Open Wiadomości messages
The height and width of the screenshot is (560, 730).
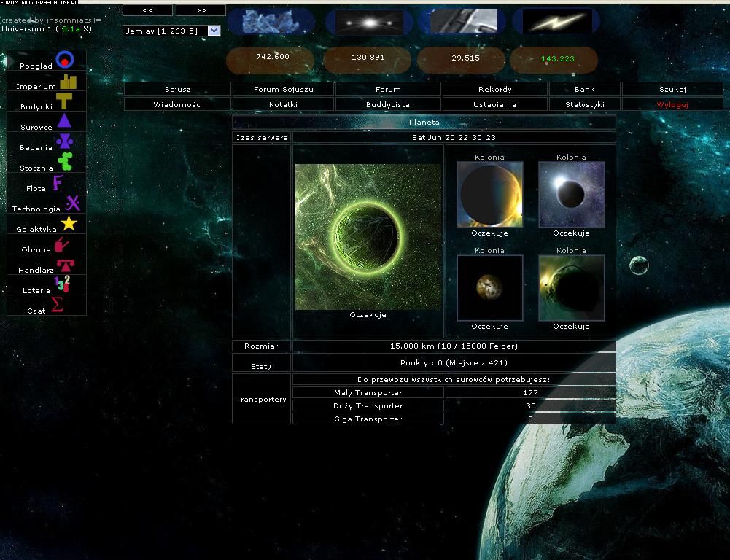pyautogui.click(x=177, y=104)
